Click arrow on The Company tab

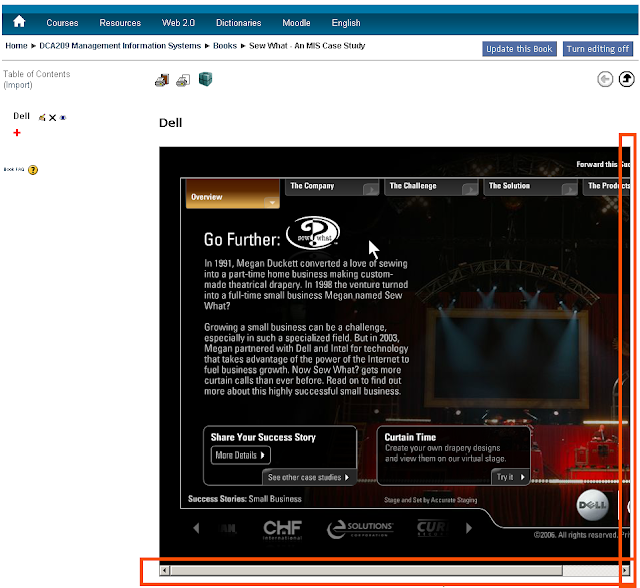tap(371, 189)
